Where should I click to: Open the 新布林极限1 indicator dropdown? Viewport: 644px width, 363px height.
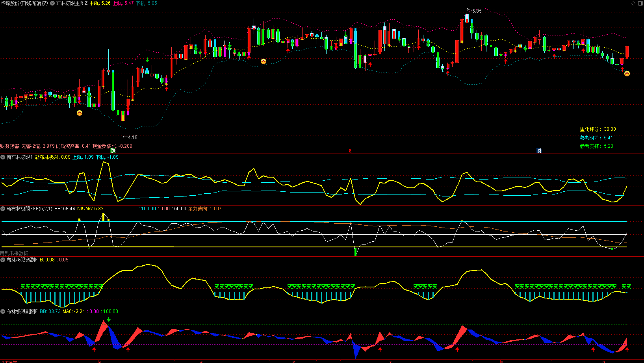3,157
